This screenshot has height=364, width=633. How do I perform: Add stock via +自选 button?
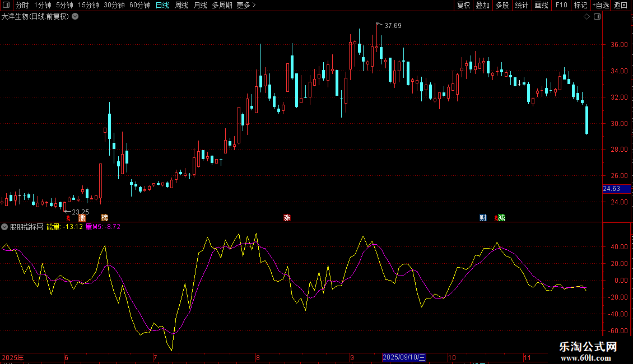(x=601, y=5)
